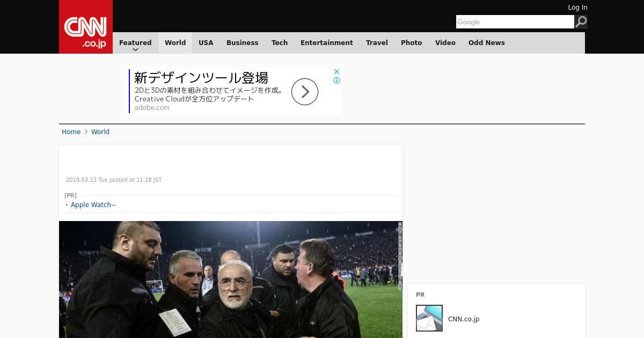Click the adobe.com ad URL
The width and height of the screenshot is (644, 338).
pyautogui.click(x=152, y=108)
